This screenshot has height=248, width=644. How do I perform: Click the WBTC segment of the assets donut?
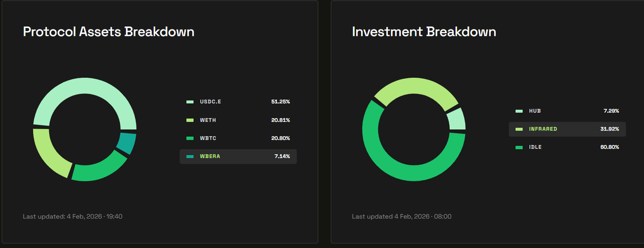(x=101, y=167)
